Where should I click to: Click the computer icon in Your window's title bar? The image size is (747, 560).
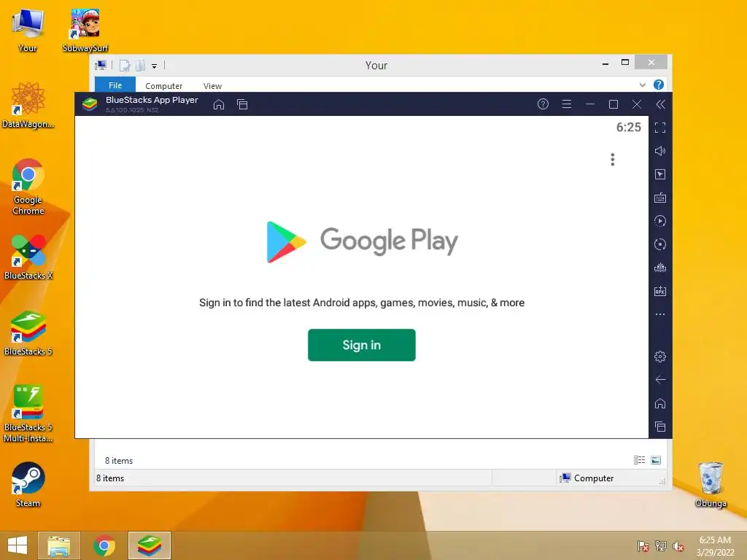pos(101,65)
